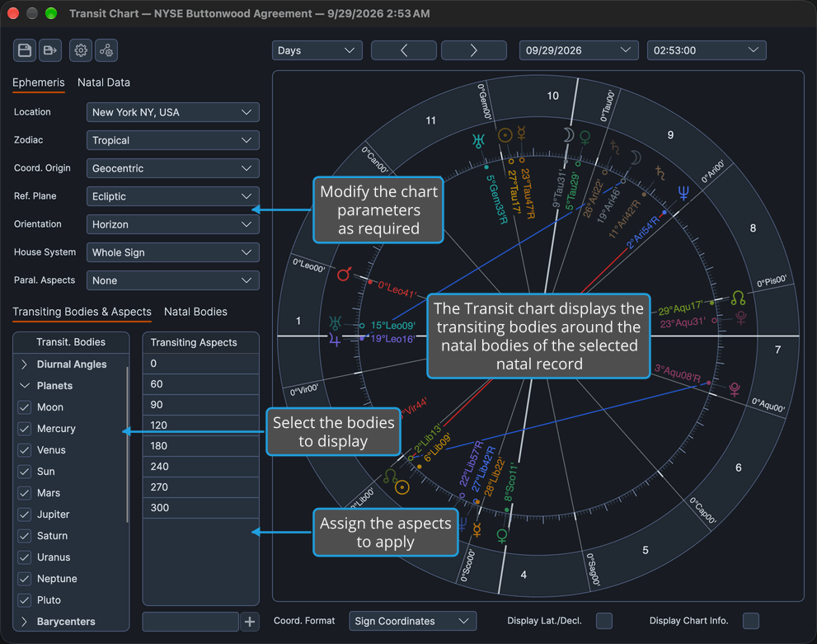Click the brown Saturn glyph near 11°Ari42'R
The image size is (817, 644).
[660, 172]
